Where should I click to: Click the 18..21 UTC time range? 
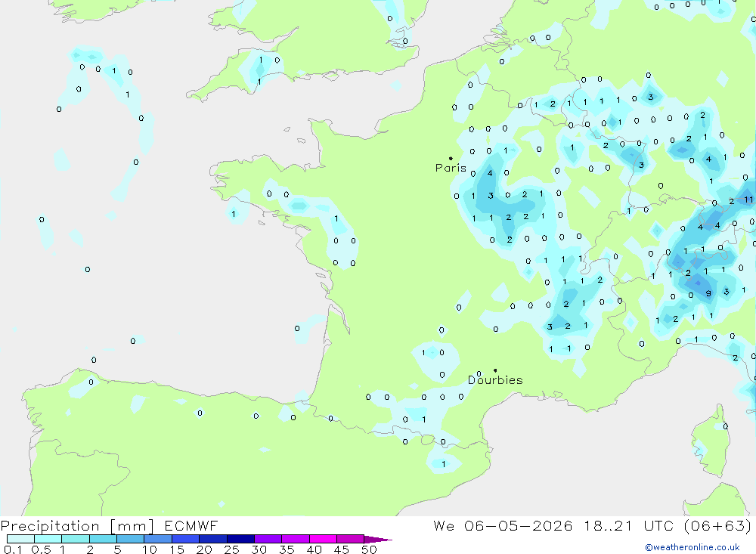628,525
